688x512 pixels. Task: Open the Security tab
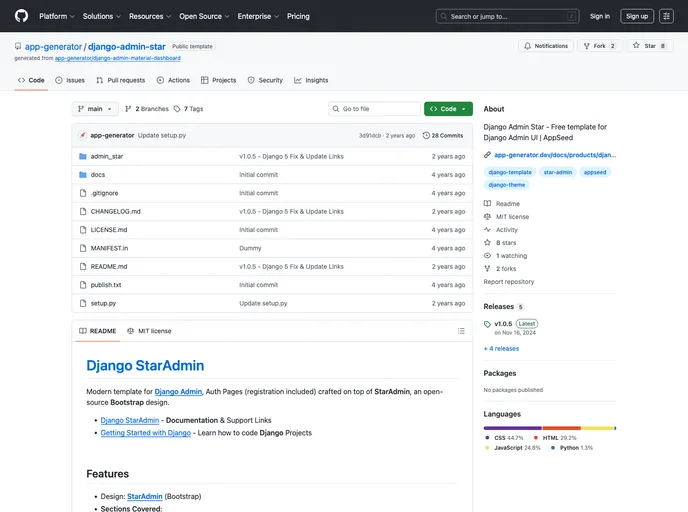[265, 80]
